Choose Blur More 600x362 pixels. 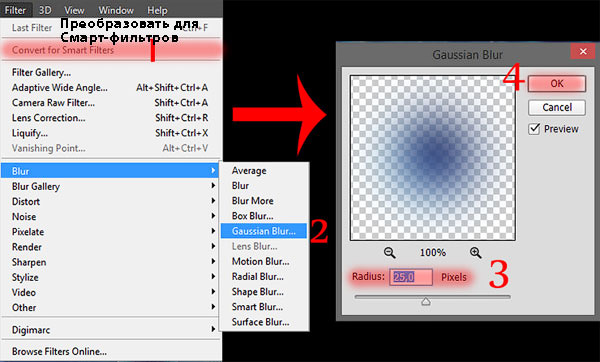(264, 201)
